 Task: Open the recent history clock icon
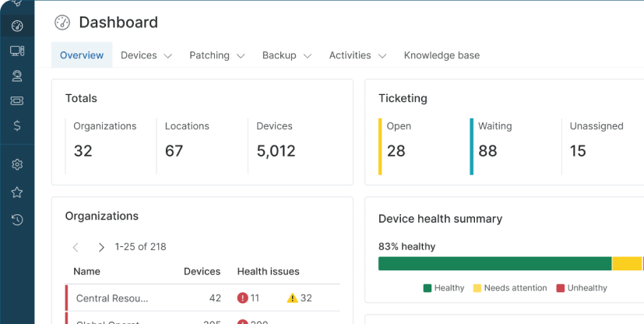pyautogui.click(x=17, y=220)
